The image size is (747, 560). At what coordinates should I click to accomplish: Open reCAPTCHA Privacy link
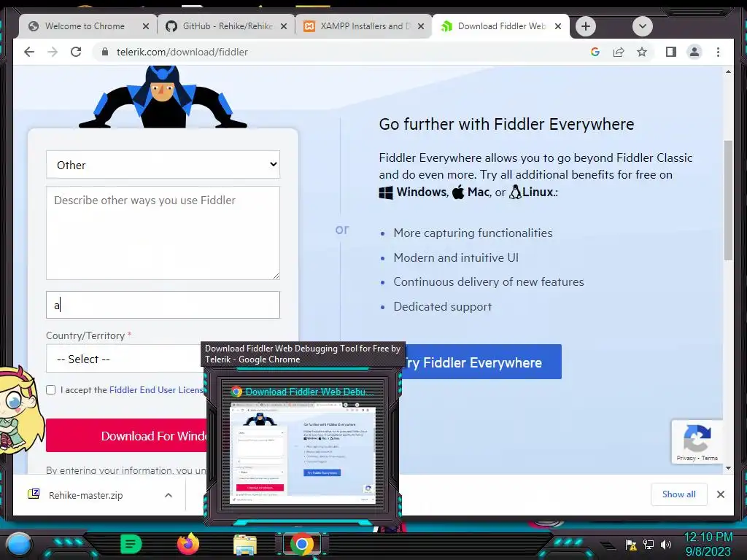click(686, 458)
